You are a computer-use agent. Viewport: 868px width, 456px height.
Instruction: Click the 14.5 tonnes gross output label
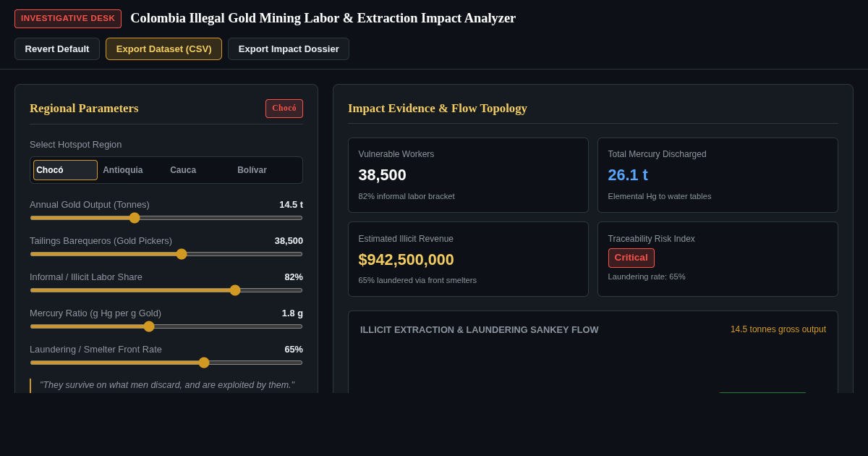(778, 329)
